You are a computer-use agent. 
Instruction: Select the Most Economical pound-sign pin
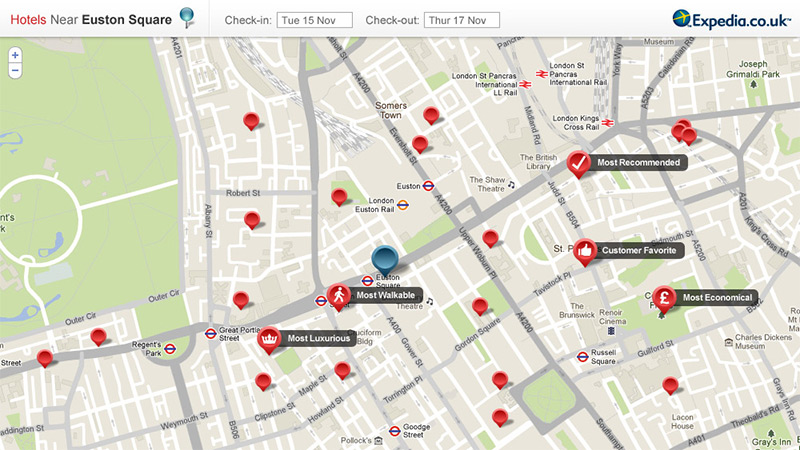tap(664, 299)
